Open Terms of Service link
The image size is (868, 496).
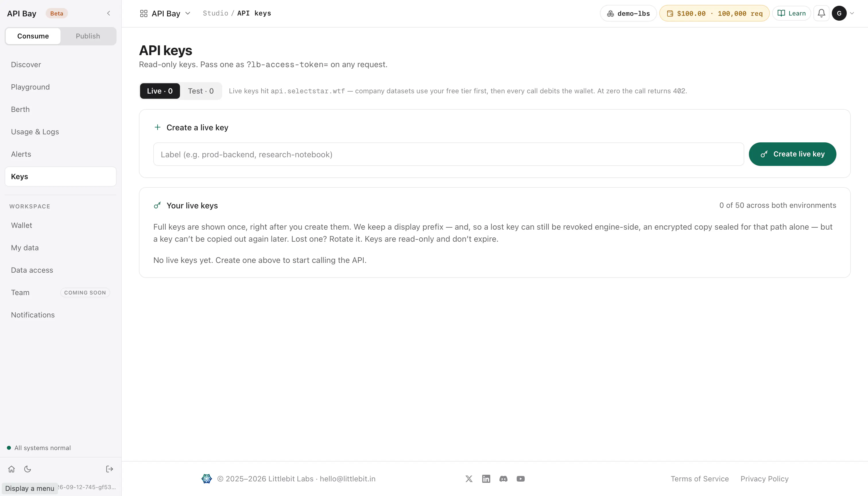700,478
